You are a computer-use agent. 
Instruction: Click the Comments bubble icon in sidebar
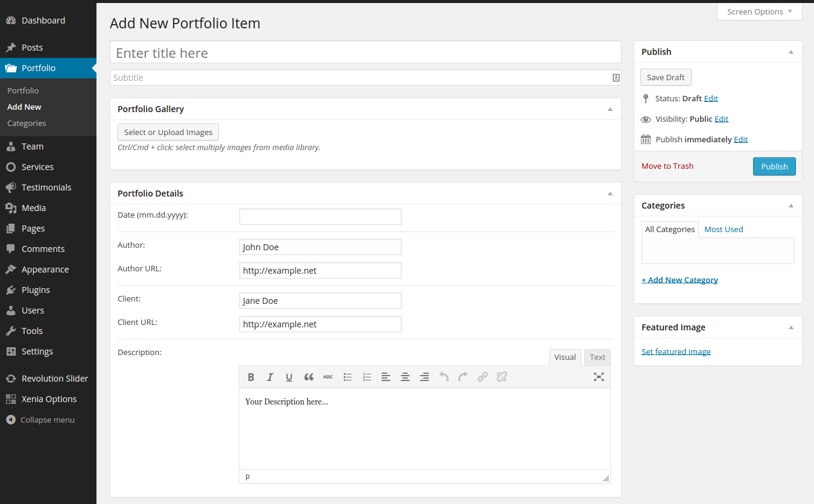pos(11,249)
